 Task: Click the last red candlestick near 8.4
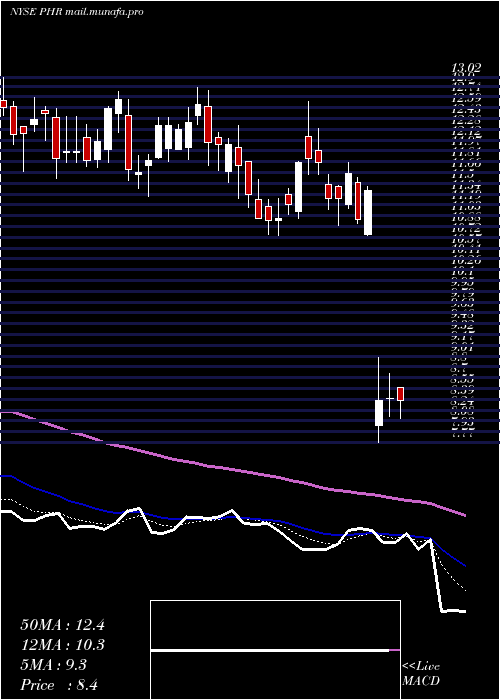400,394
